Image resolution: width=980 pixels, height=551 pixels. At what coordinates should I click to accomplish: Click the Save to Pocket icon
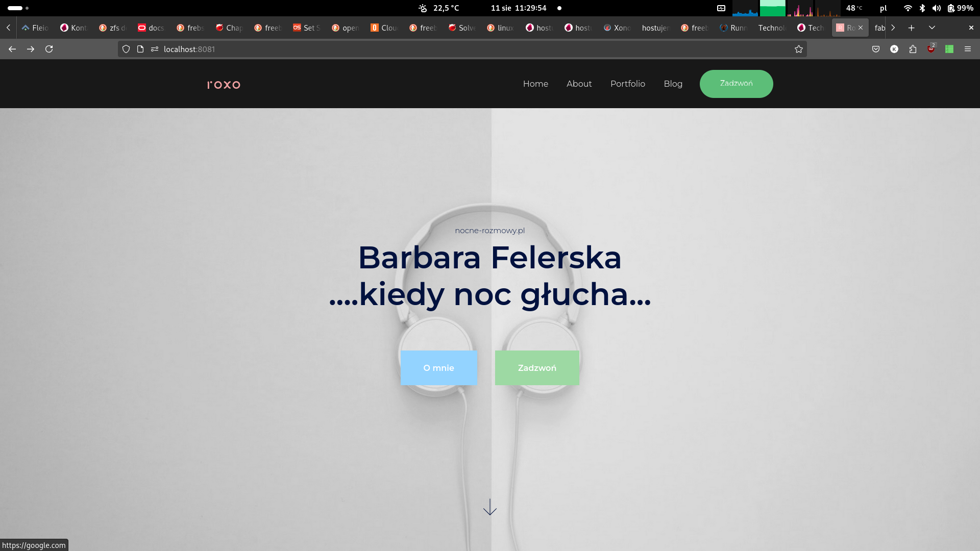pyautogui.click(x=876, y=49)
